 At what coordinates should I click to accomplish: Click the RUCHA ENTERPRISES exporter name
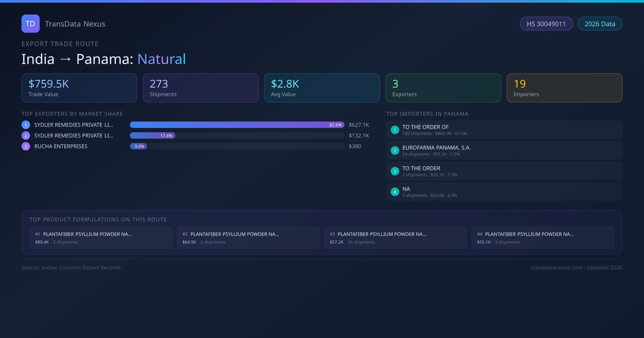tap(61, 146)
